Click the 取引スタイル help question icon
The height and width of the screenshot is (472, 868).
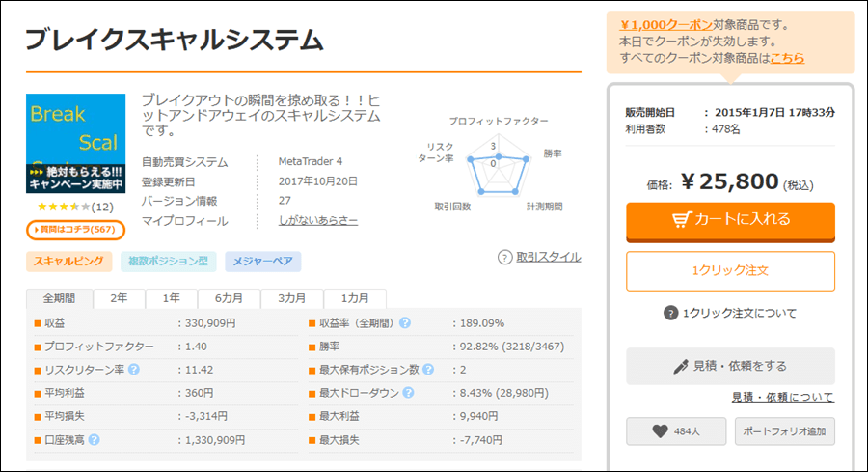coord(504,258)
